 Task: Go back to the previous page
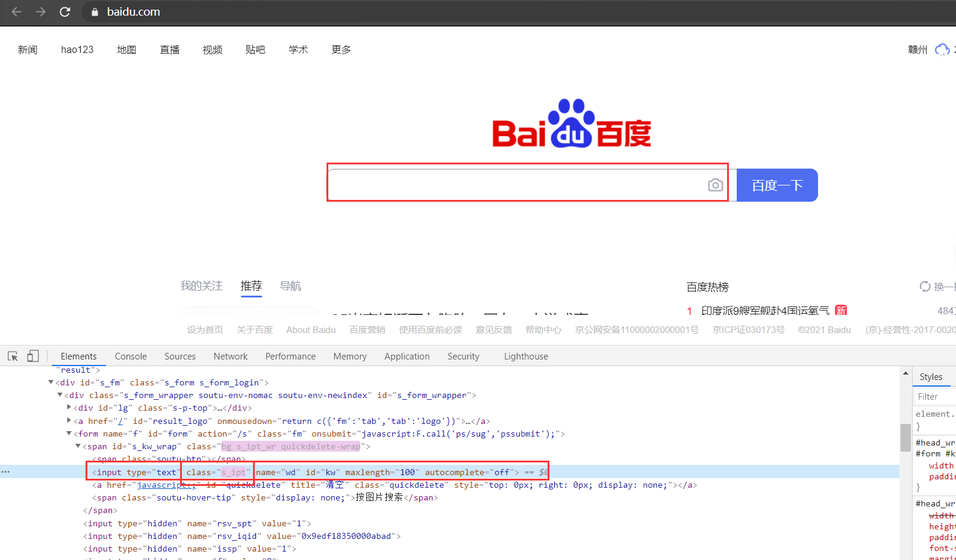point(16,12)
